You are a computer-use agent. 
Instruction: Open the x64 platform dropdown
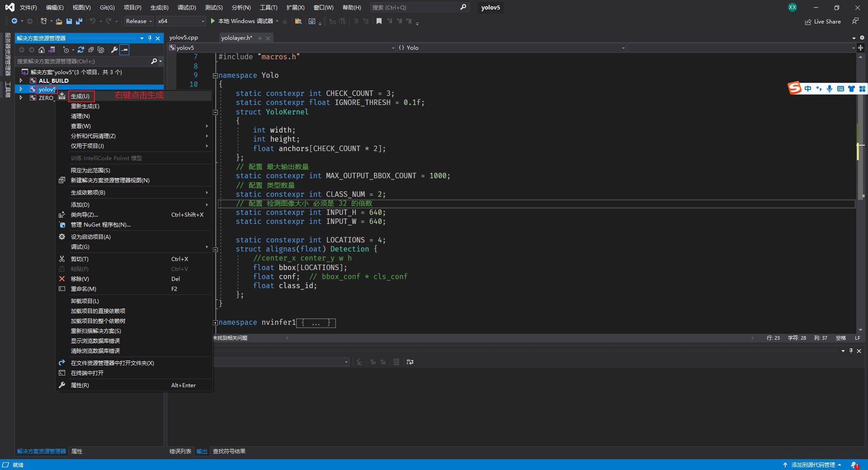pyautogui.click(x=181, y=21)
